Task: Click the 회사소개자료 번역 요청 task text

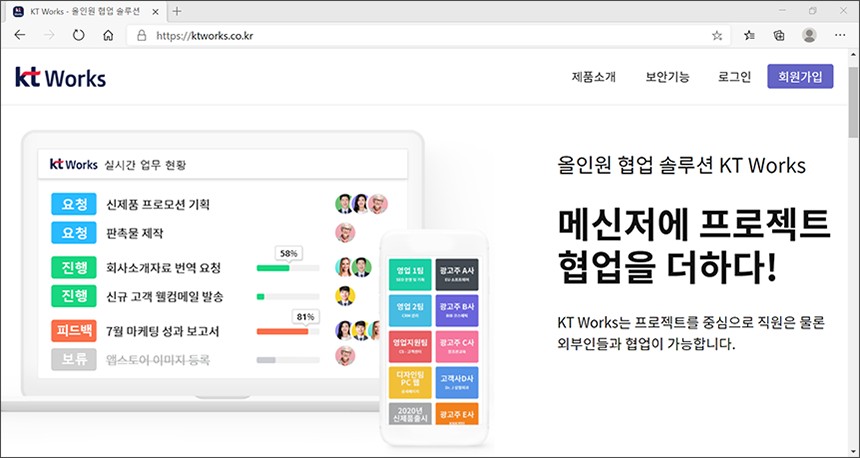Action: coord(163,268)
